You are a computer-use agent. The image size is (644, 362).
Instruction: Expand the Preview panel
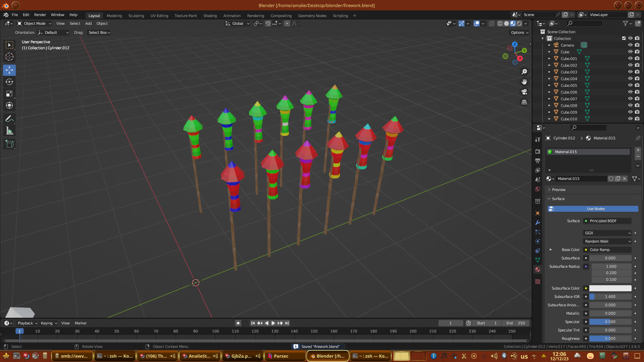[x=558, y=190]
